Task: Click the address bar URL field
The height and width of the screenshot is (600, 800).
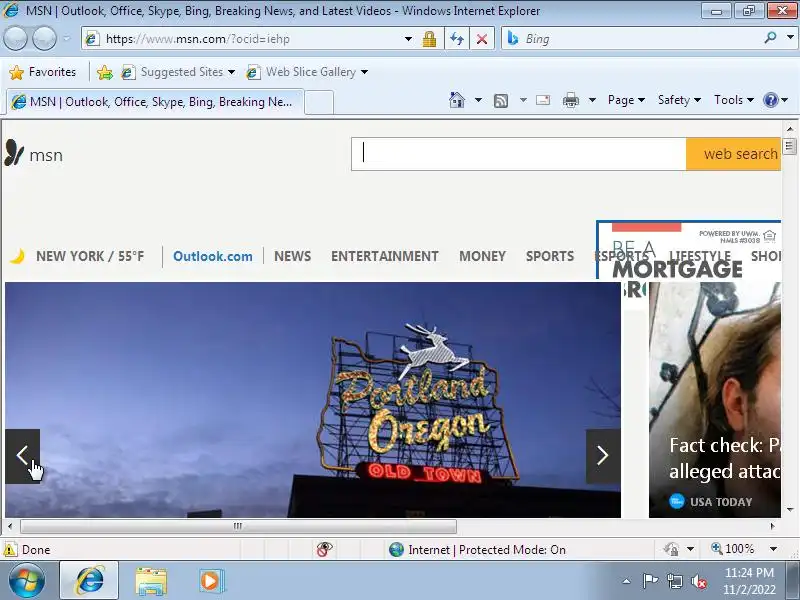Action: click(x=245, y=39)
